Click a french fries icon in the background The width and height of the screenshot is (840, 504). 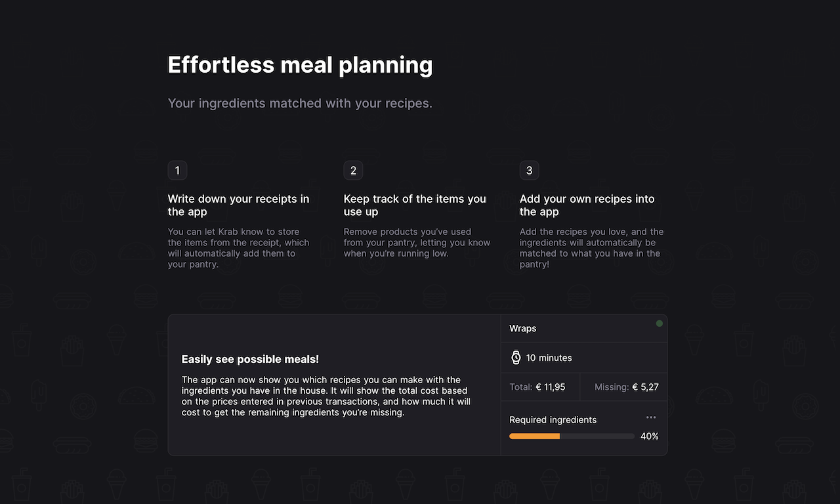[72, 350]
